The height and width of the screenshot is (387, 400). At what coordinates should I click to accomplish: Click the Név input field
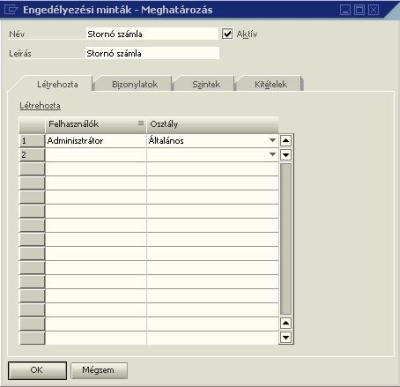(x=152, y=34)
